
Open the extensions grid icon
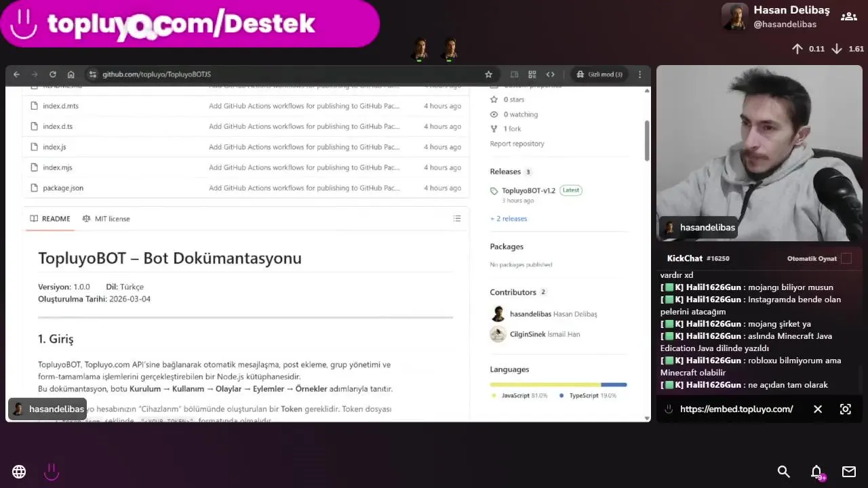532,75
